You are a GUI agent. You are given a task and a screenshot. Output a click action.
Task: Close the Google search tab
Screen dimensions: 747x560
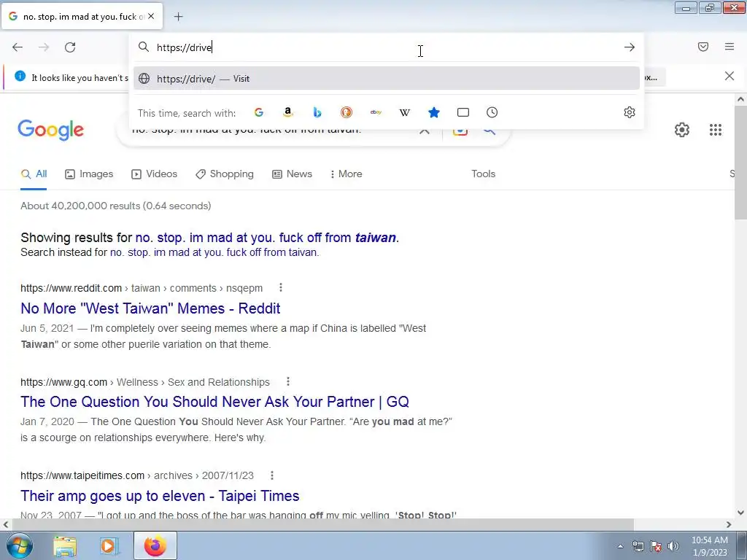click(151, 16)
